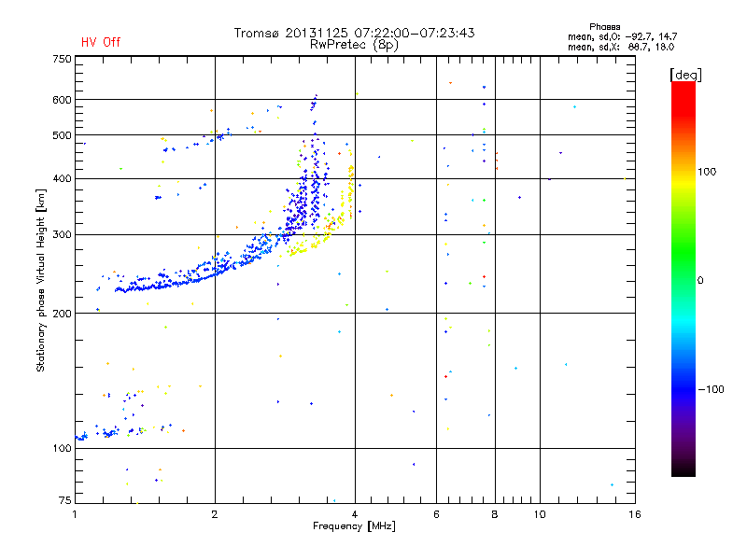Click the "4" MHz frequency tick label
This screenshot has width=747, height=560.
point(355,514)
